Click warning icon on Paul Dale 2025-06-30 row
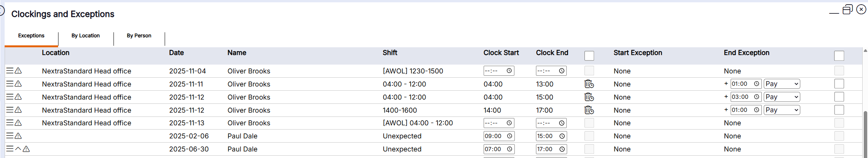Screen dimensions: 868x158 pyautogui.click(x=26, y=149)
